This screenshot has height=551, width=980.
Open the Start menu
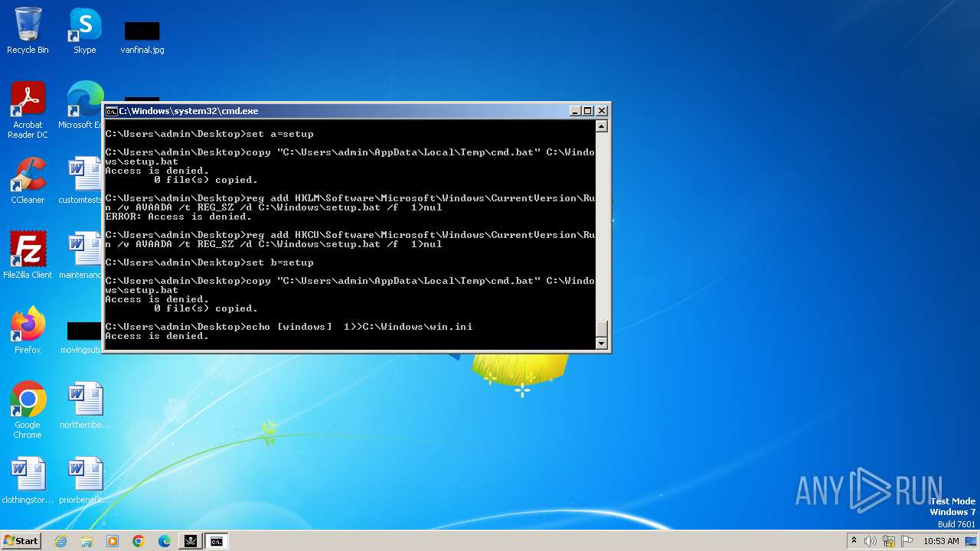pyautogui.click(x=21, y=541)
